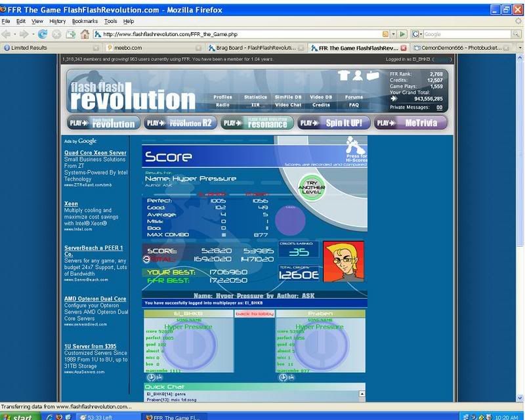Click the Quad Core Xeon Server ad link
The height and width of the screenshot is (420, 525).
coord(95,153)
